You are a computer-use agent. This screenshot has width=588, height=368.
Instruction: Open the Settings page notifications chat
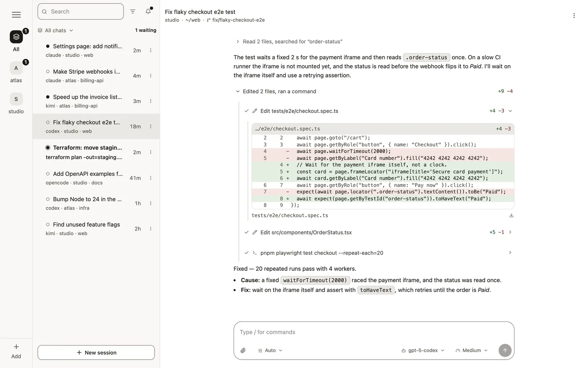click(96, 50)
